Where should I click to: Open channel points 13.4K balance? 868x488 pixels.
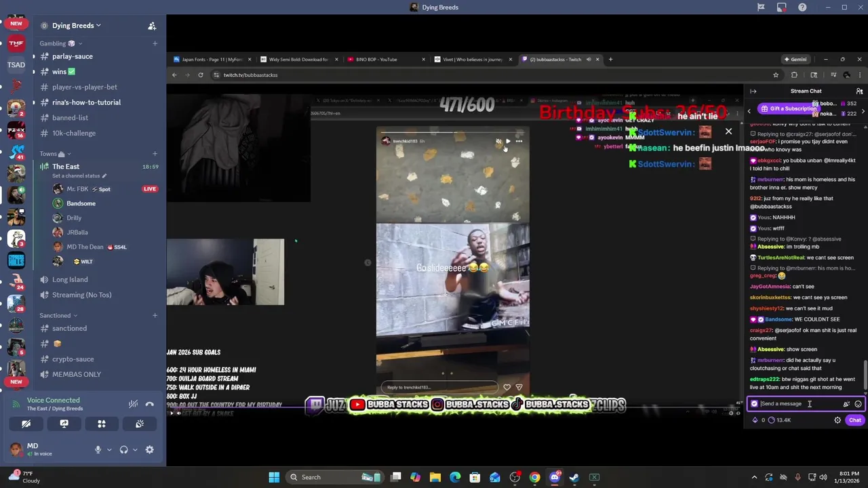coord(780,420)
